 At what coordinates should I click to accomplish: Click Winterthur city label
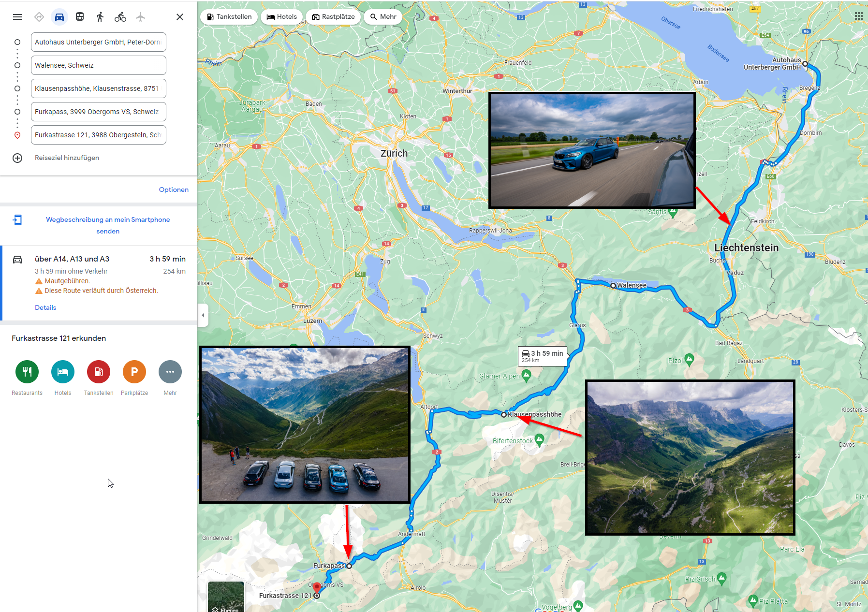(x=457, y=91)
